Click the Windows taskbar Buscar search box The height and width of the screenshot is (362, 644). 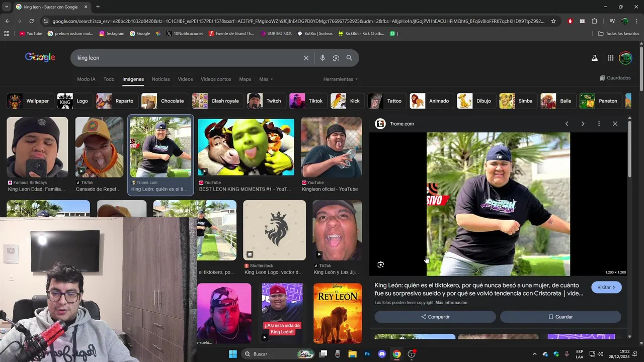(278, 354)
